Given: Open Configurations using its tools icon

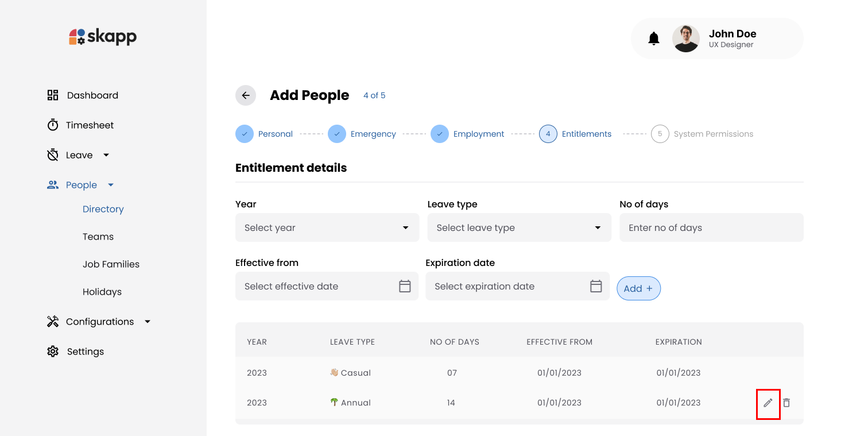Looking at the screenshot, I should 52,321.
